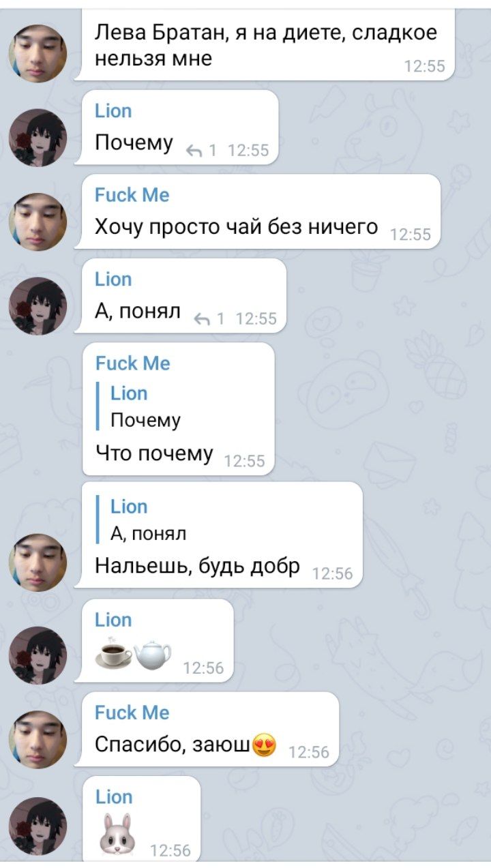The width and height of the screenshot is (491, 868).
Task: Open avatar next to "Лева Братан" message
Action: (38, 53)
